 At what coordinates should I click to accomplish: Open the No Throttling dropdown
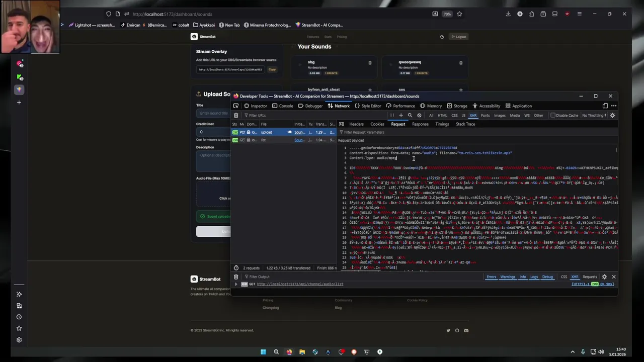[594, 116]
